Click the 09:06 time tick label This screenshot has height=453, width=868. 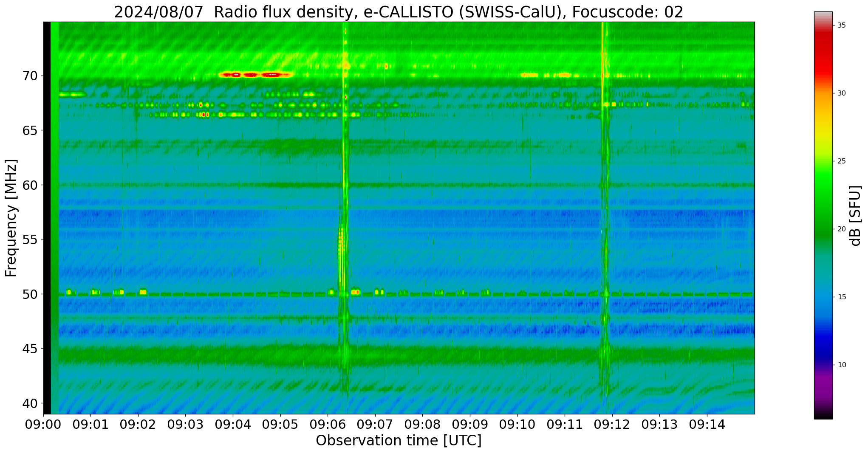[328, 424]
